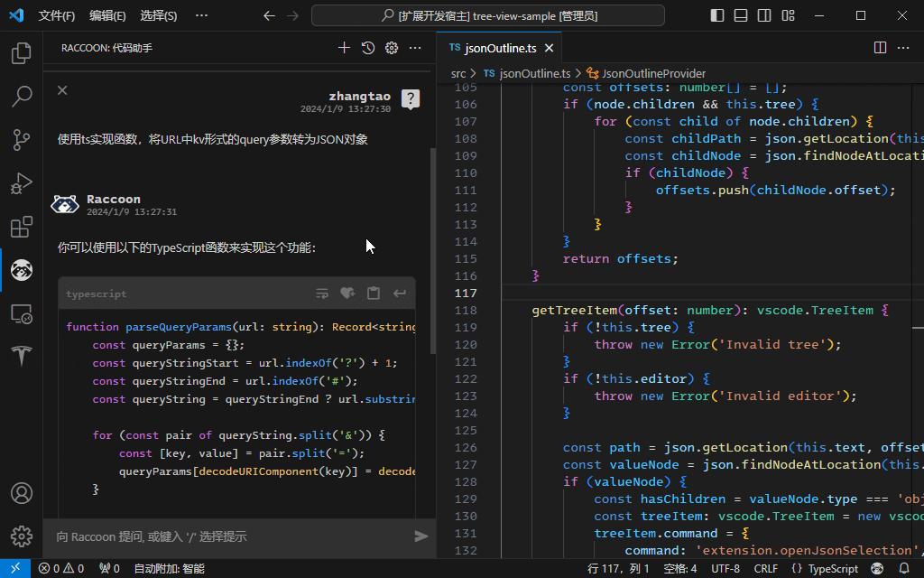This screenshot has width=924, height=578.
Task: Open Raccoon settings gear in panel header
Action: point(392,48)
